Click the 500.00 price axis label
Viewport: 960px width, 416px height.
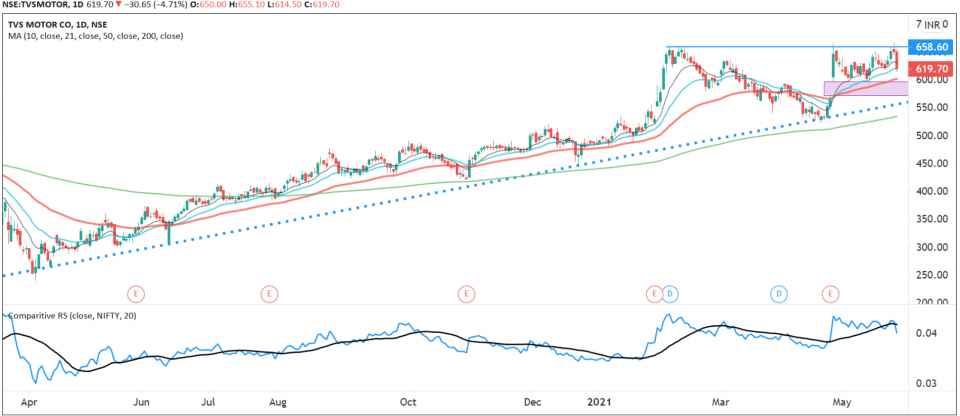click(x=932, y=136)
